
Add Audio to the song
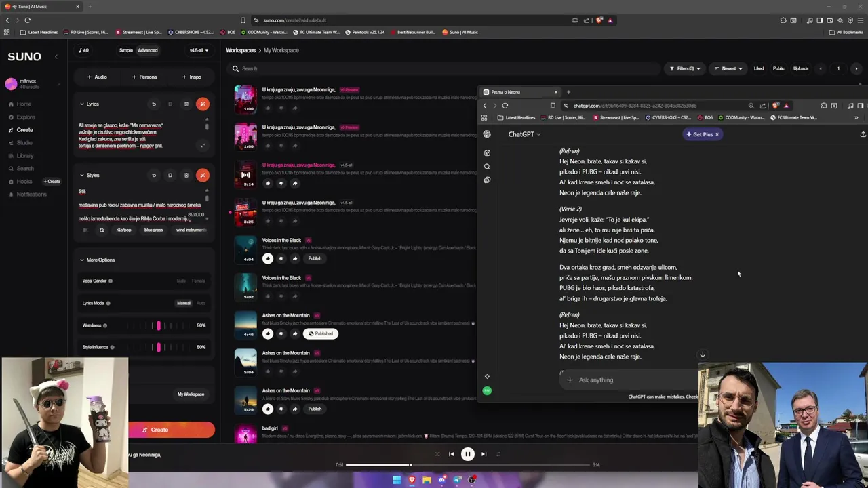tap(97, 77)
